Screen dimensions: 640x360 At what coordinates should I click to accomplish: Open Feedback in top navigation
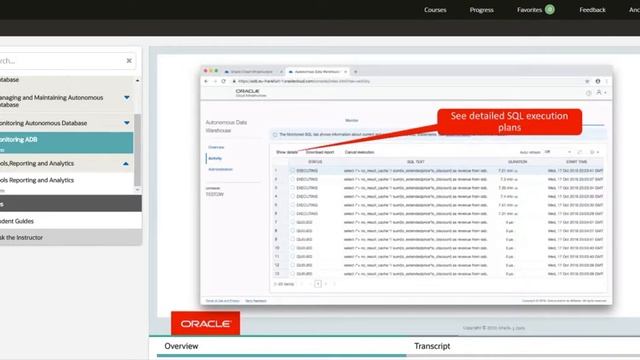pyautogui.click(x=592, y=10)
